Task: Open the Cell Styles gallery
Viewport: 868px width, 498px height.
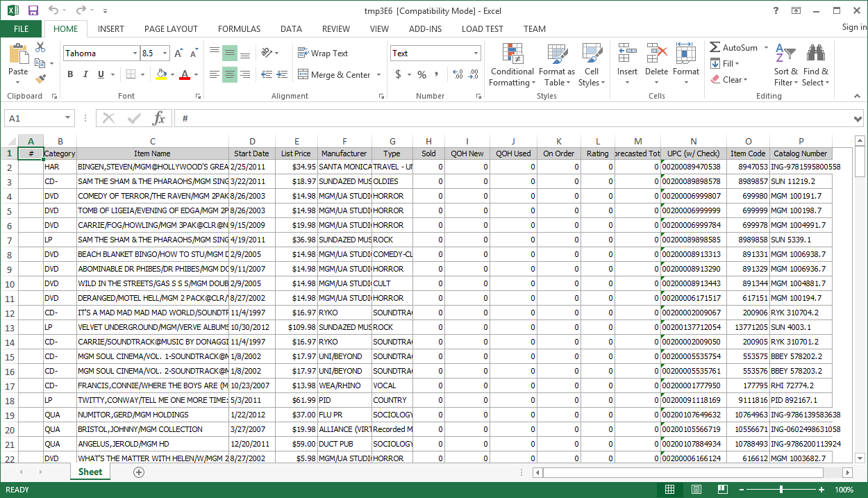Action: 591,65
